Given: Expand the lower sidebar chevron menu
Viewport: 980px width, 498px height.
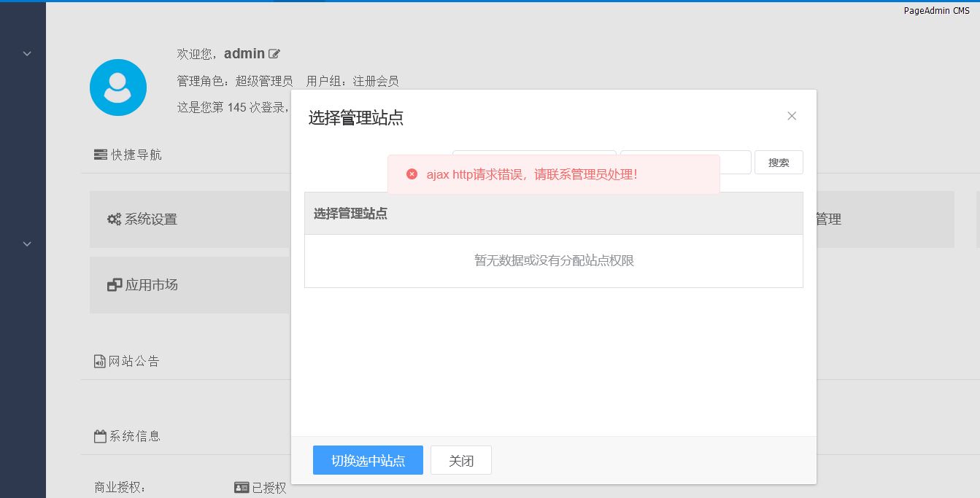Looking at the screenshot, I should point(27,244).
